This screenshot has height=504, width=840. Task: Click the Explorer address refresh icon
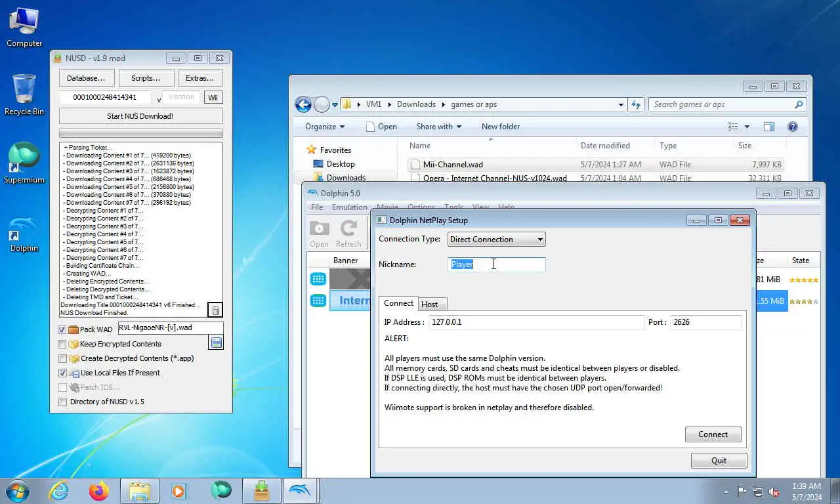(x=635, y=104)
